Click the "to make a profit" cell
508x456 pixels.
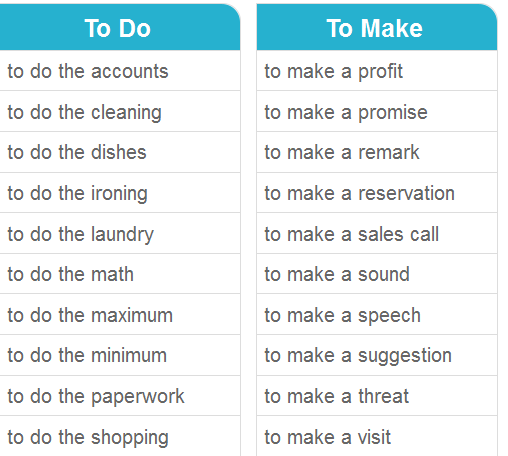pyautogui.click(x=377, y=71)
